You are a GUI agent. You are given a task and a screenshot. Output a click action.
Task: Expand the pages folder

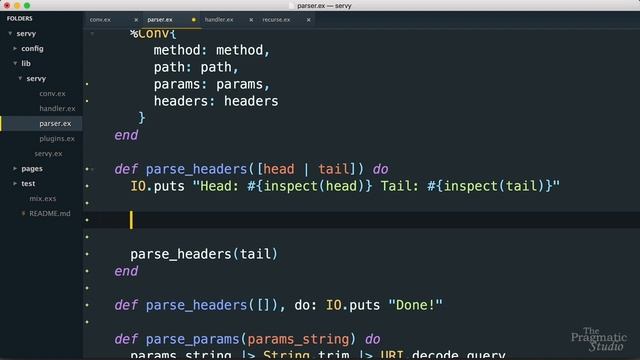click(15, 169)
